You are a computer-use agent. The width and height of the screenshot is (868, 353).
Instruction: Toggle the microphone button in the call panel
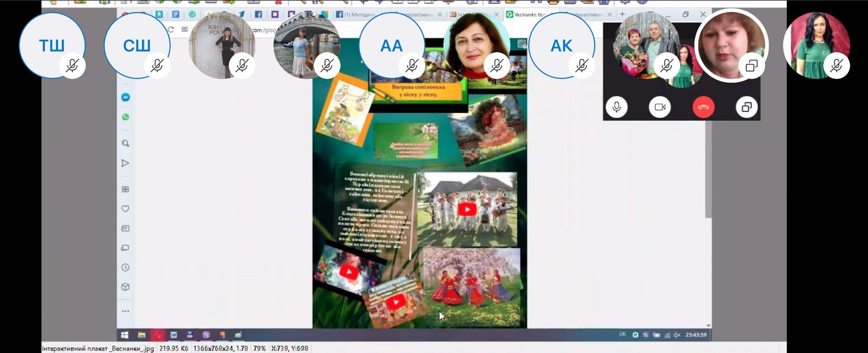(616, 107)
